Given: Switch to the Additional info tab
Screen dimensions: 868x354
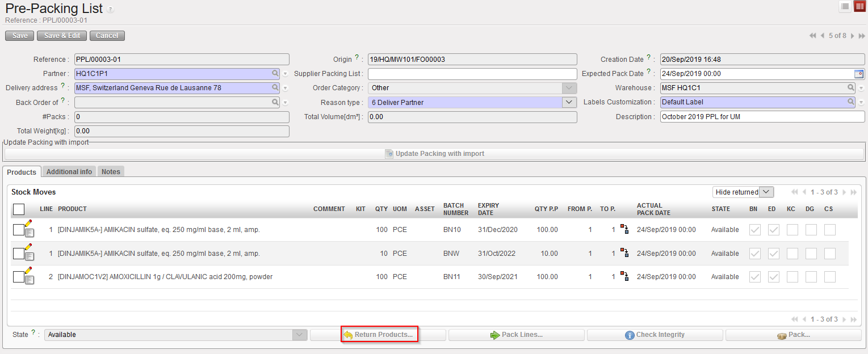Looking at the screenshot, I should 69,172.
